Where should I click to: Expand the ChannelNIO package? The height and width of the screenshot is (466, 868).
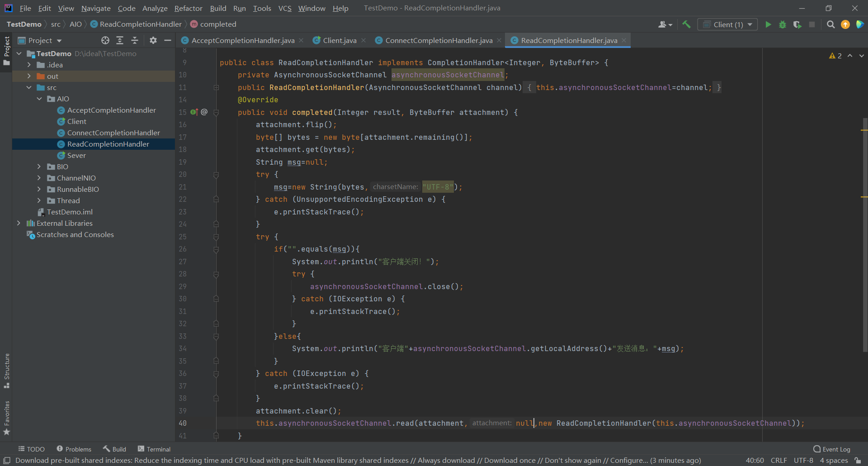pyautogui.click(x=39, y=178)
